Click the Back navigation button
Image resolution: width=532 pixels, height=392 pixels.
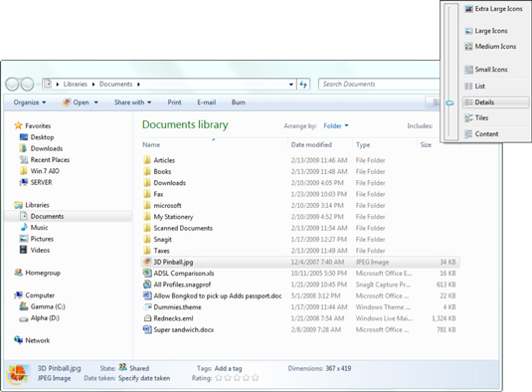(x=12, y=85)
